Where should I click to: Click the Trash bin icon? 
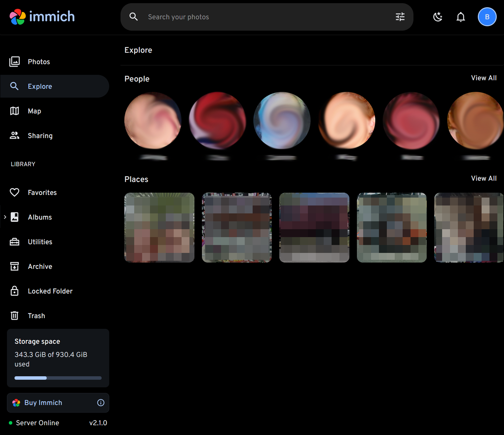coord(15,316)
